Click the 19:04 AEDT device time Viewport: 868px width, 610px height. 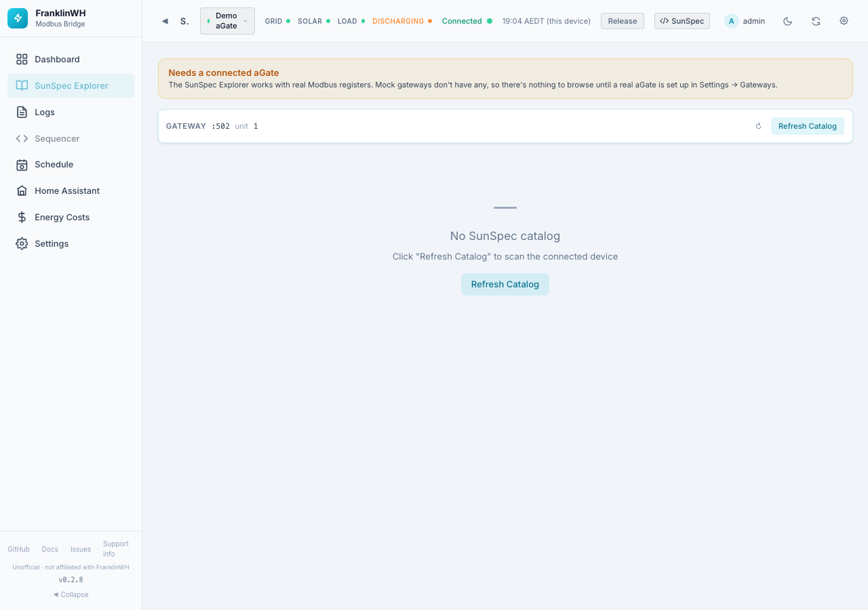(x=547, y=21)
